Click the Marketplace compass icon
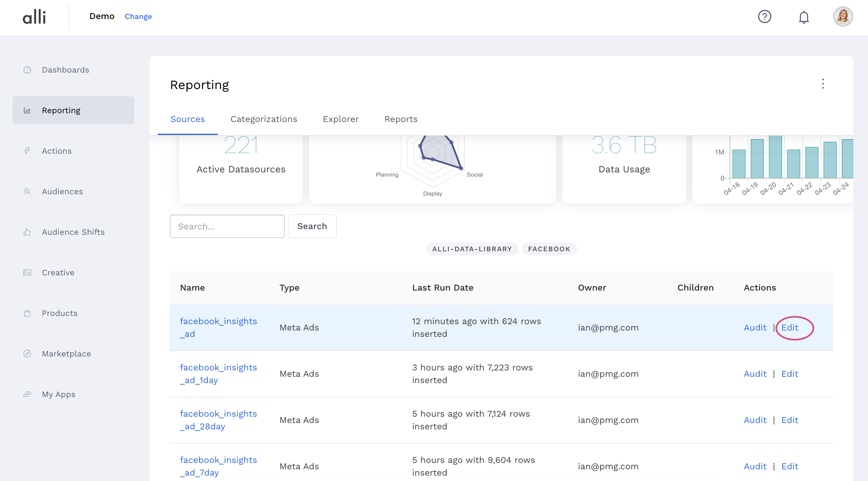The height and width of the screenshot is (481, 868). (27, 354)
